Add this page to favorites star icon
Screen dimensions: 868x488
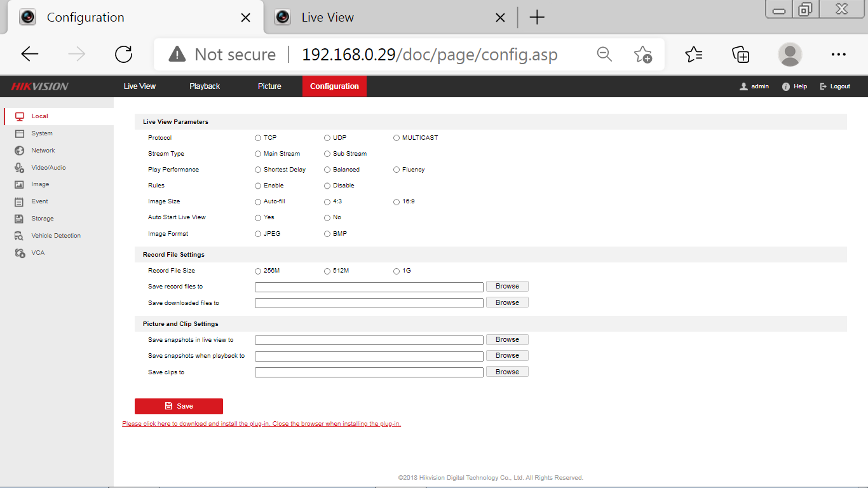(x=643, y=55)
